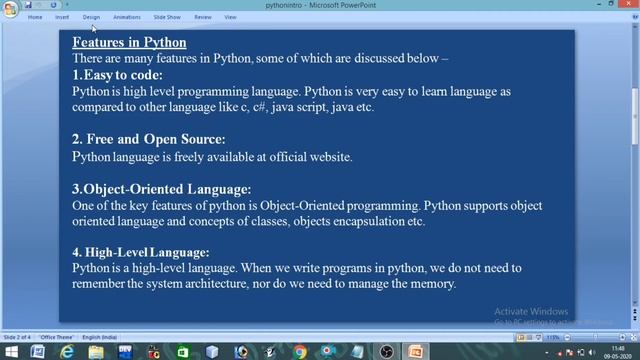Viewport: 640px width, 360px height.
Task: Switch to PowerPoint taskbar button
Action: click(416, 352)
